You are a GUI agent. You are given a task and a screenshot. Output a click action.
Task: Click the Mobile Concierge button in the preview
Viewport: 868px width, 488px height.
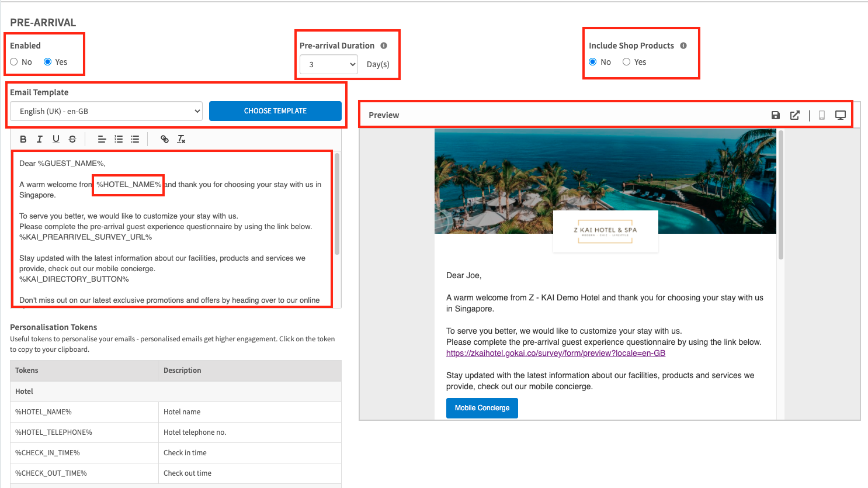pyautogui.click(x=482, y=408)
